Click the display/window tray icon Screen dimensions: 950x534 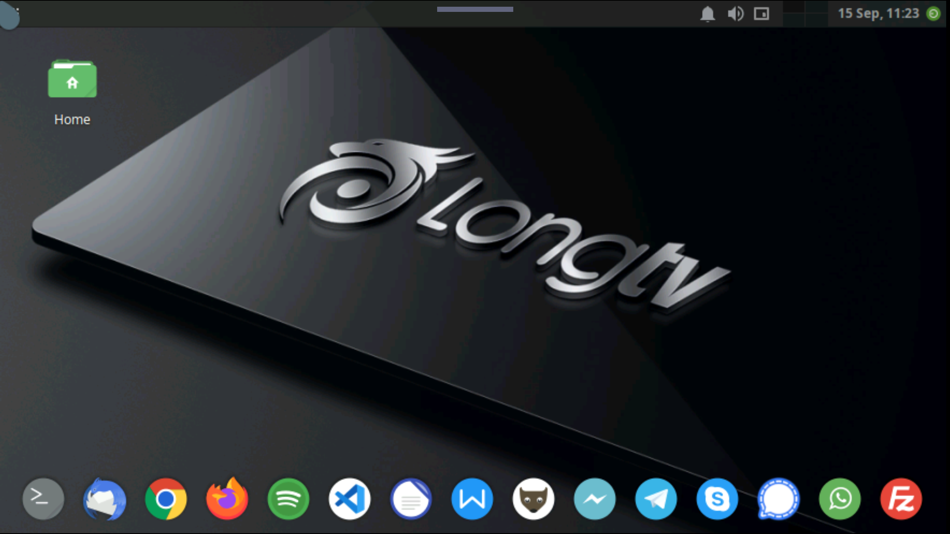(762, 13)
